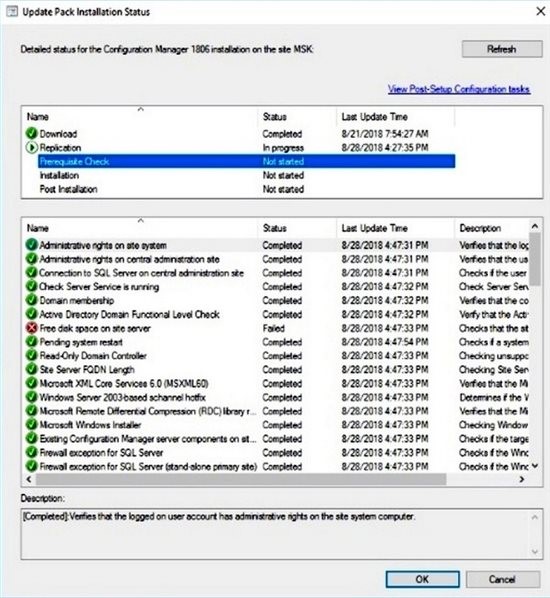Screen dimensions: 550x598
Task: Select Pending system restart row text
Action: tap(81, 342)
